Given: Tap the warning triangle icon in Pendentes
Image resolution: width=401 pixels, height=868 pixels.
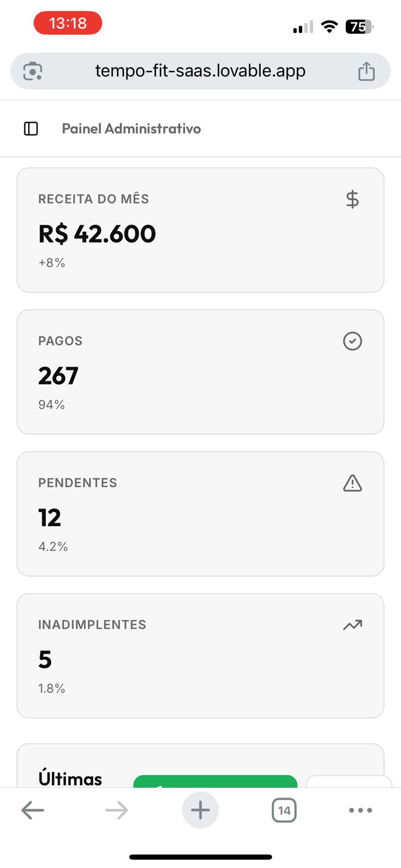Looking at the screenshot, I should coord(352,483).
